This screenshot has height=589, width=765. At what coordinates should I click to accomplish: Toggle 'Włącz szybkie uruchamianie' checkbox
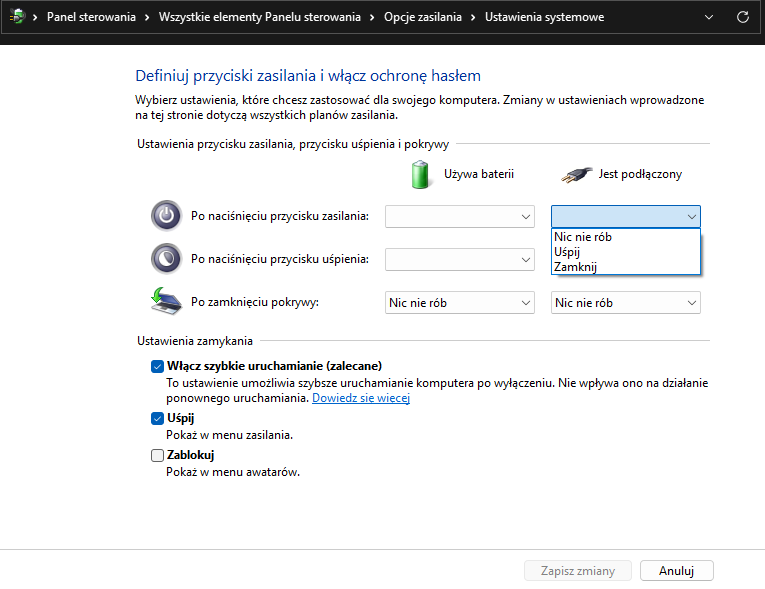coord(157,366)
